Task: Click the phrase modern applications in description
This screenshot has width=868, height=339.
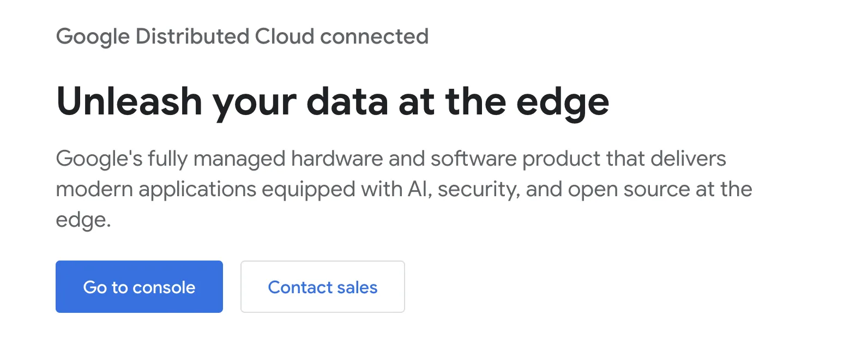Action: click(156, 189)
